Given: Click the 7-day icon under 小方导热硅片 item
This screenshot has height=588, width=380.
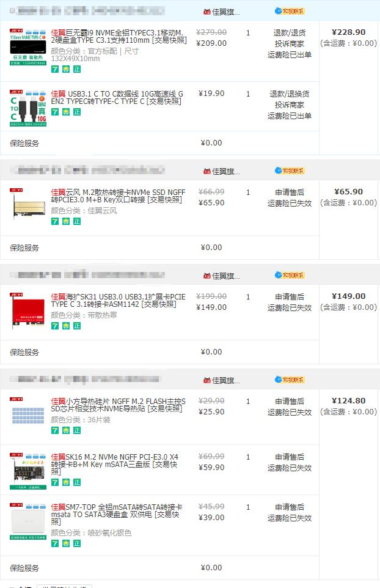Looking at the screenshot, I should coord(55,430).
